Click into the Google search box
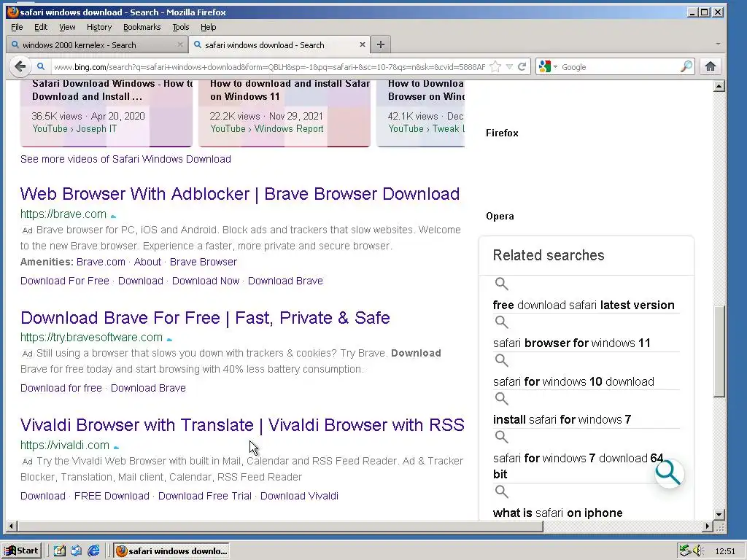Image resolution: width=747 pixels, height=560 pixels. point(619,67)
